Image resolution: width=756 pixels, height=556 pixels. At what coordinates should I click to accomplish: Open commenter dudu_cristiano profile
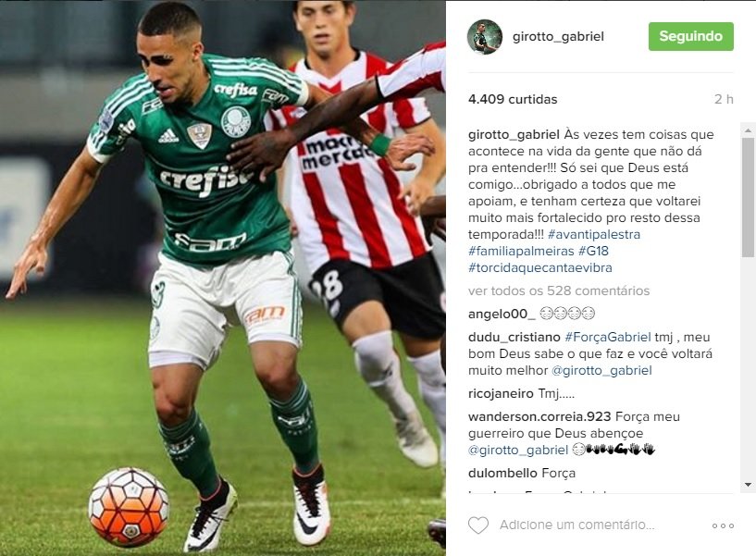[x=514, y=337]
